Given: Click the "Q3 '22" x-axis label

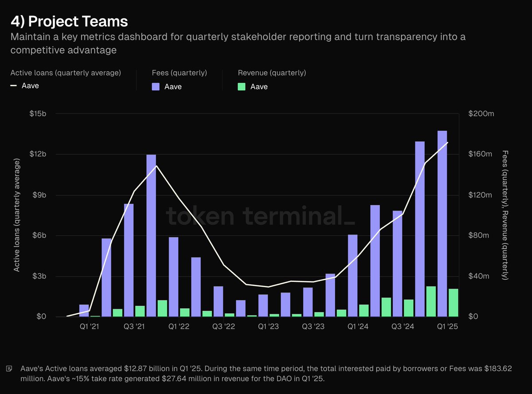Looking at the screenshot, I should (x=224, y=327).
